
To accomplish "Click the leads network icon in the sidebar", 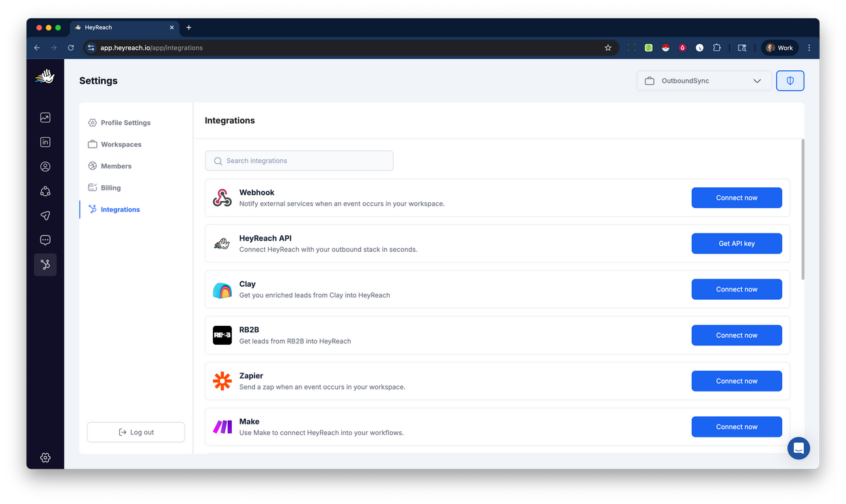I will (45, 191).
